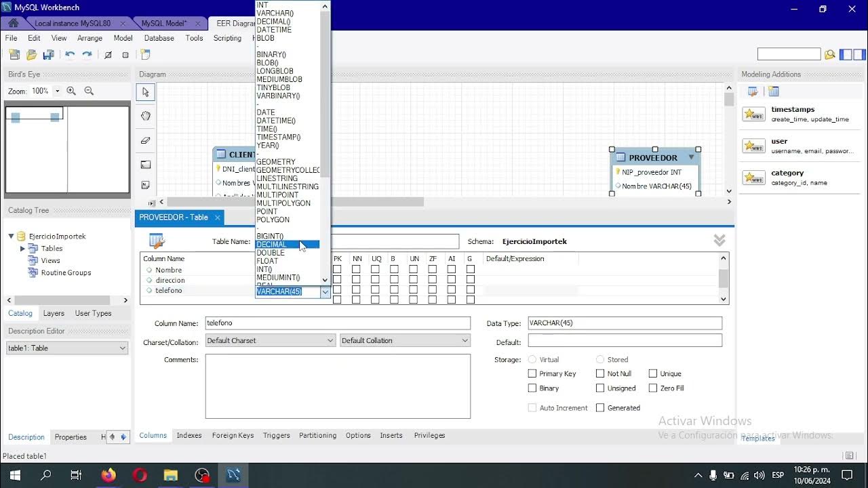The image size is (868, 488).
Task: Open the Layers tab in catalog panel
Action: 54,313
